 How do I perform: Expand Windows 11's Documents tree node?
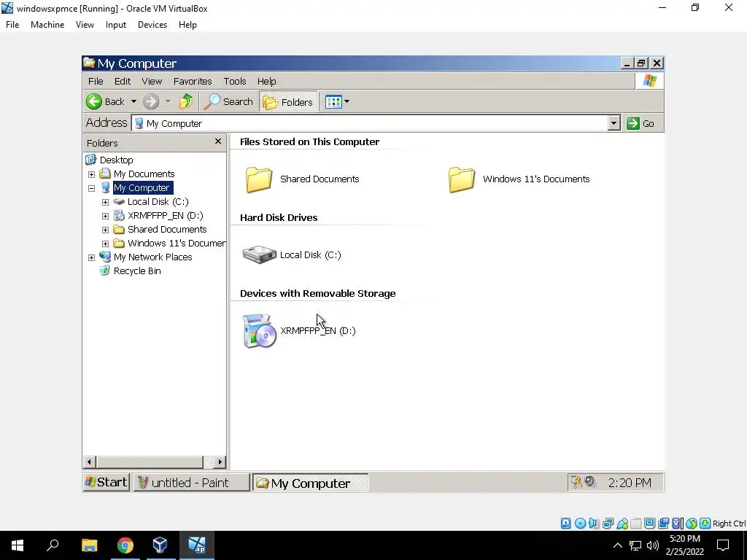105,244
